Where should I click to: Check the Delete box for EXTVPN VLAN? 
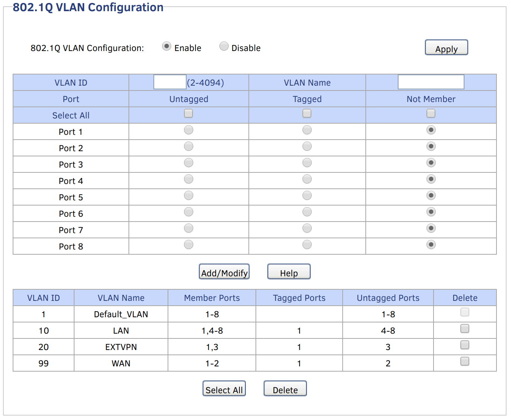click(x=464, y=345)
